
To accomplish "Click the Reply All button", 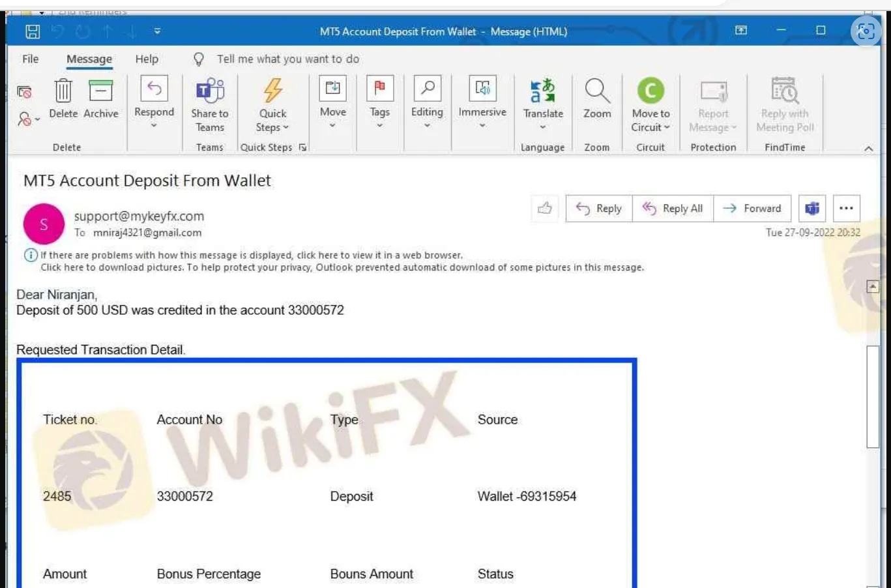I will 673,209.
